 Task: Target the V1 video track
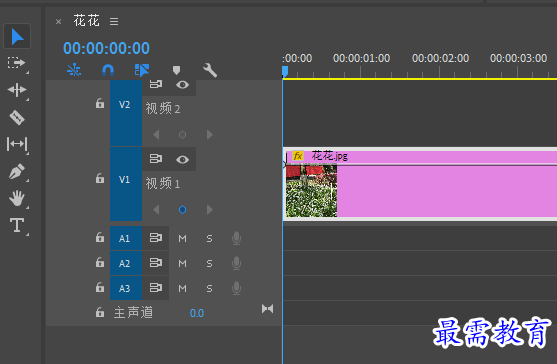(x=126, y=184)
